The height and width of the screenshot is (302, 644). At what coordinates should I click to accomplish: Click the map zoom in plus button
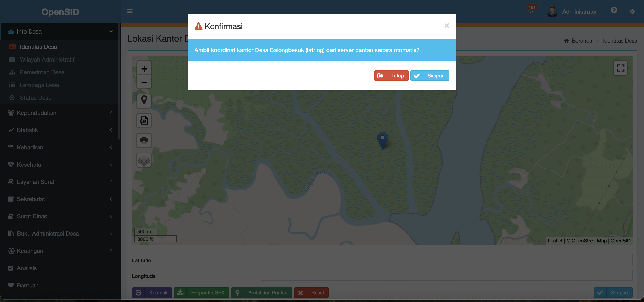coord(144,69)
